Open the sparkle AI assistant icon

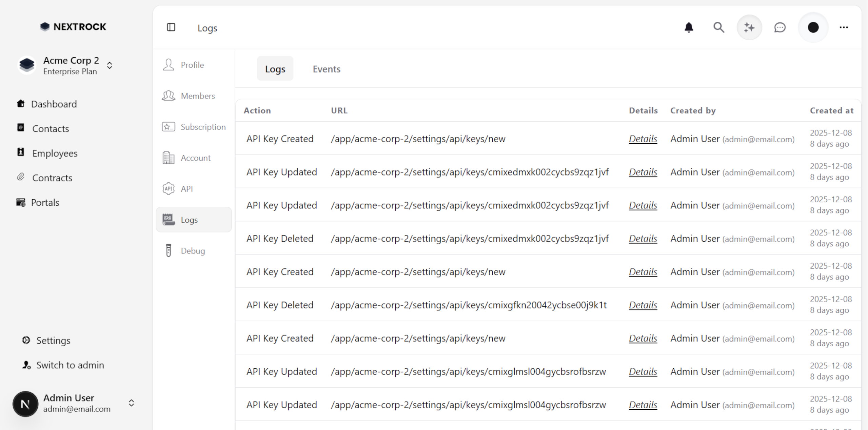(x=749, y=27)
